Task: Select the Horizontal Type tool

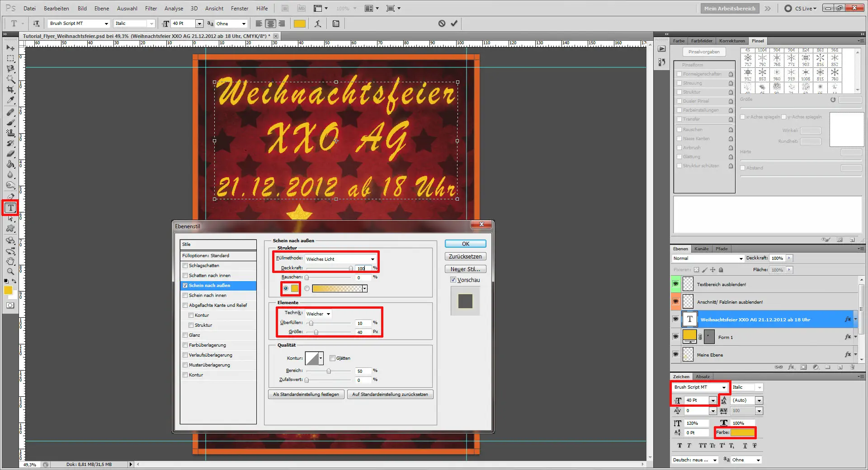Action: (x=10, y=207)
